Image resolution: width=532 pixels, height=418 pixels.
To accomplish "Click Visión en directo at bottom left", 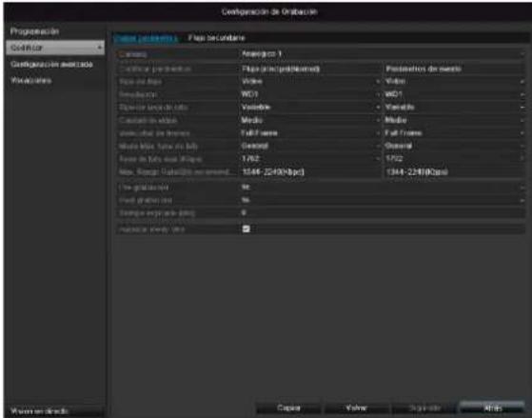I will point(39,411).
